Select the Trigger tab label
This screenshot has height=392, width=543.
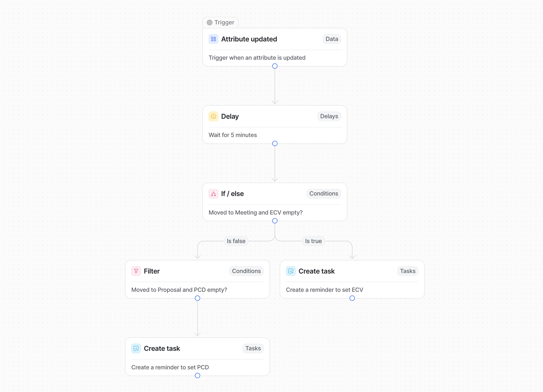point(224,22)
